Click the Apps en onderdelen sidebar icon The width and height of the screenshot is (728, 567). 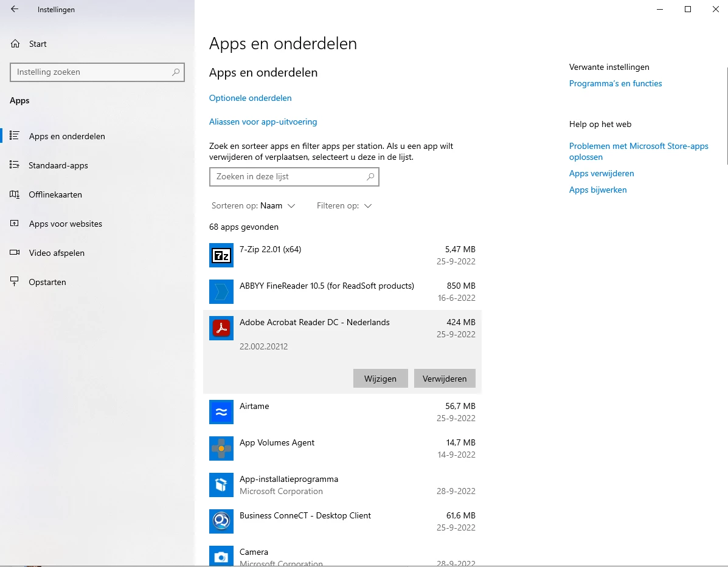point(15,136)
